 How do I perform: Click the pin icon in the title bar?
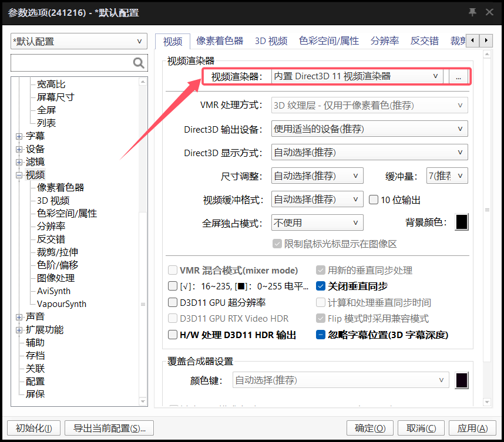pyautogui.click(x=472, y=12)
